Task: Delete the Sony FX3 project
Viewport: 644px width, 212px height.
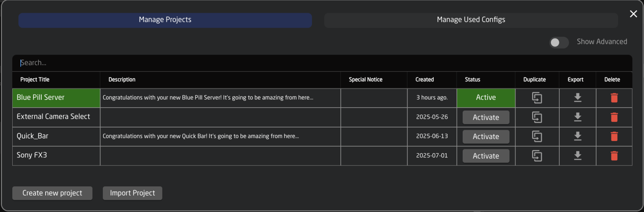Action: pos(614,156)
